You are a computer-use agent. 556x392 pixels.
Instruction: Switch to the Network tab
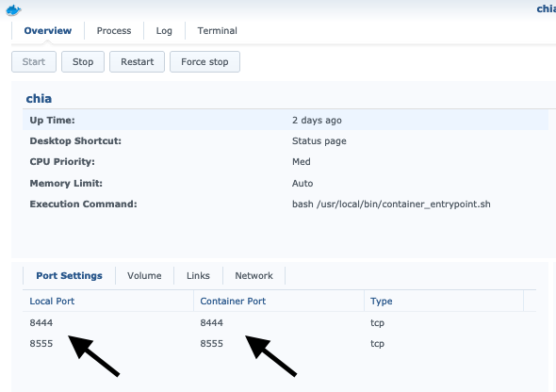[253, 275]
